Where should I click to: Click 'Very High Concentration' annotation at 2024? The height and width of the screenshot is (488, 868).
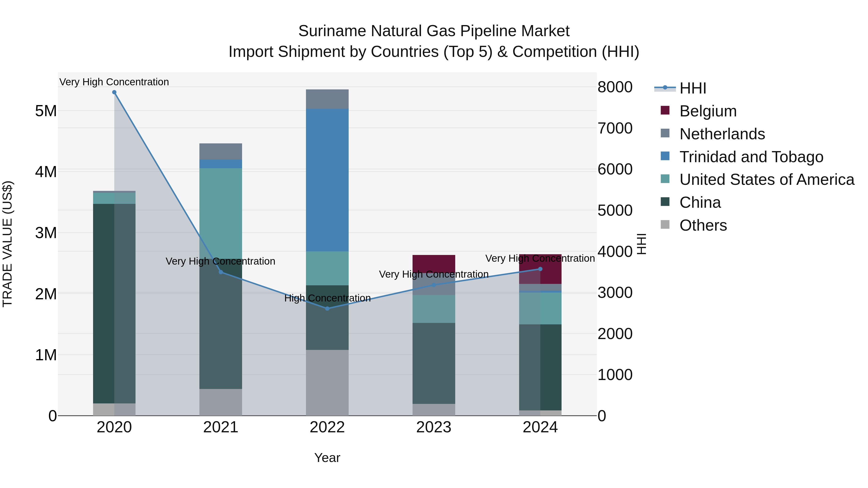[x=540, y=259]
